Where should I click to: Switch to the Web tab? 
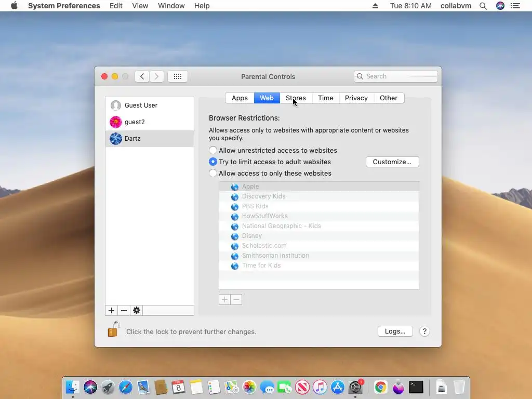(x=267, y=98)
